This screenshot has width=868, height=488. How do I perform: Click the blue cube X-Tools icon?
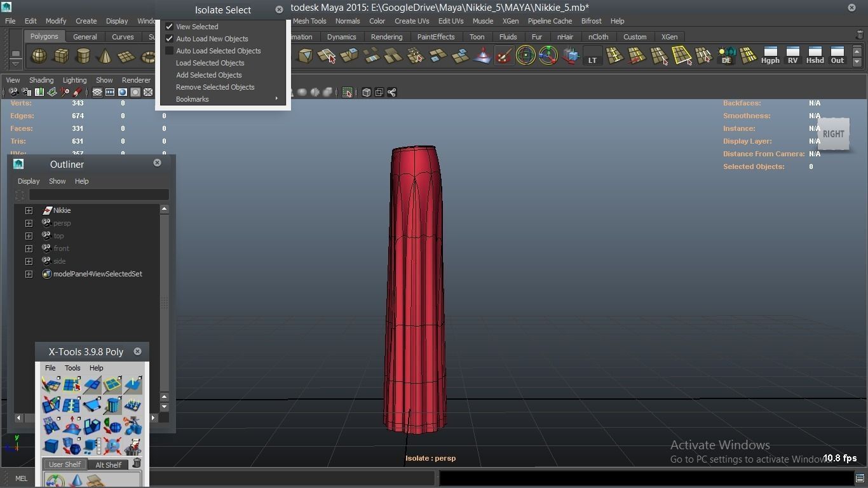pos(51,446)
